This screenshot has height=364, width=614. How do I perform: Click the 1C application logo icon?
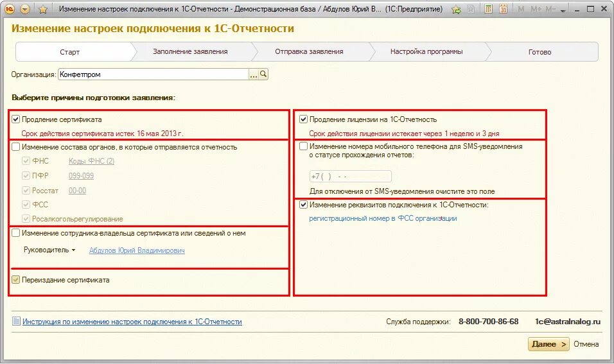pos(10,9)
